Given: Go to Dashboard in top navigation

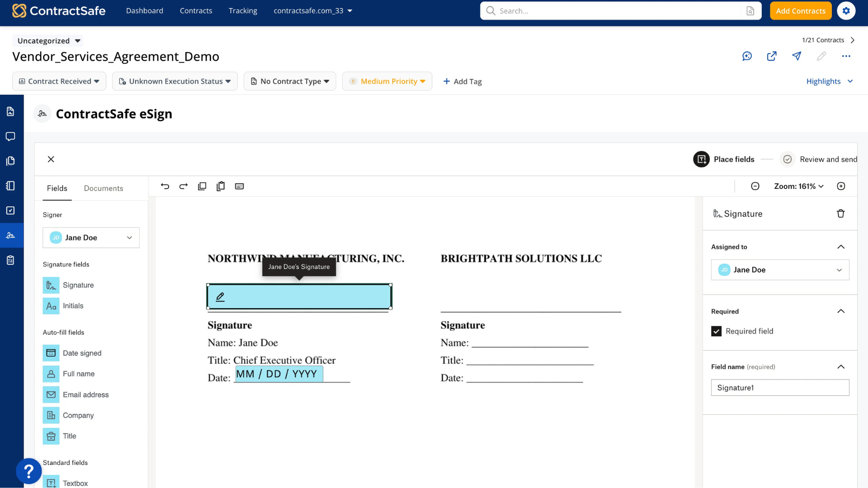Looking at the screenshot, I should tap(145, 11).
